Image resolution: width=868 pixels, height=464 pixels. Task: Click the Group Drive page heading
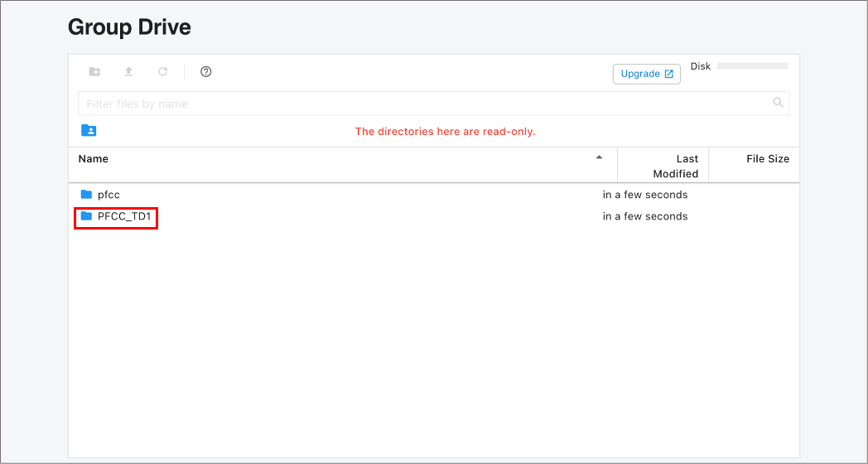tap(129, 27)
